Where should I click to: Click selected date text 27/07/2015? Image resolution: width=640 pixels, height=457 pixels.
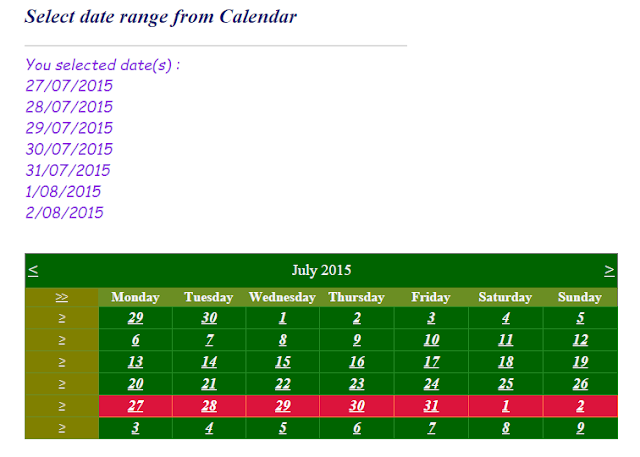point(69,86)
